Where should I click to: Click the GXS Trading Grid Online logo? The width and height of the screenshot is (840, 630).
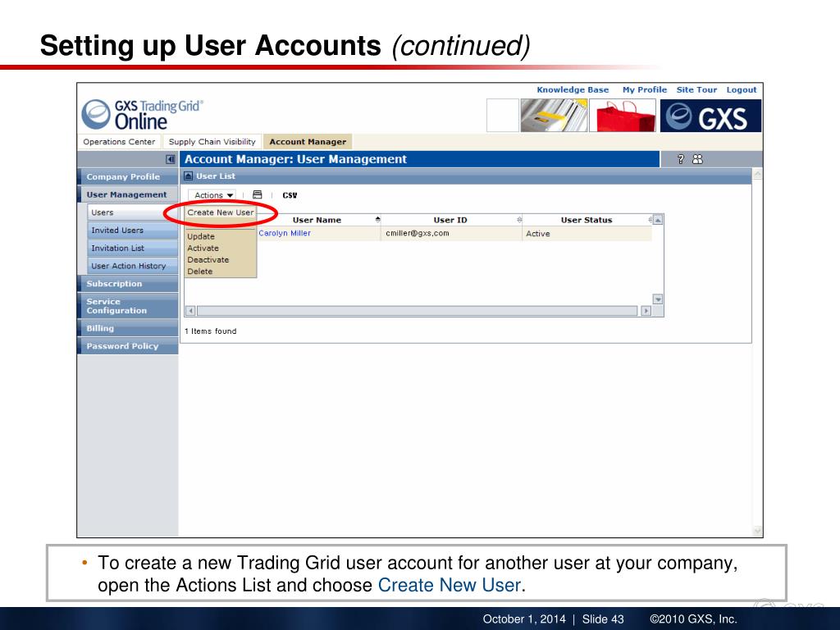pos(143,115)
